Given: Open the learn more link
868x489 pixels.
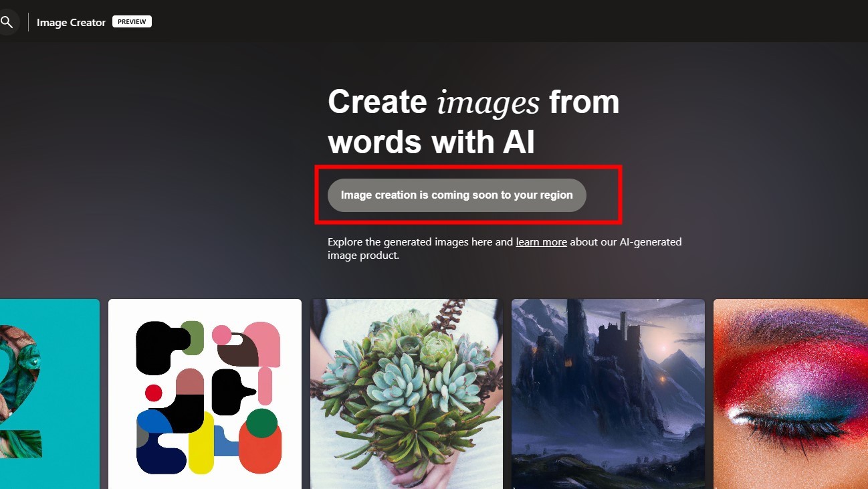Looking at the screenshot, I should coord(541,242).
